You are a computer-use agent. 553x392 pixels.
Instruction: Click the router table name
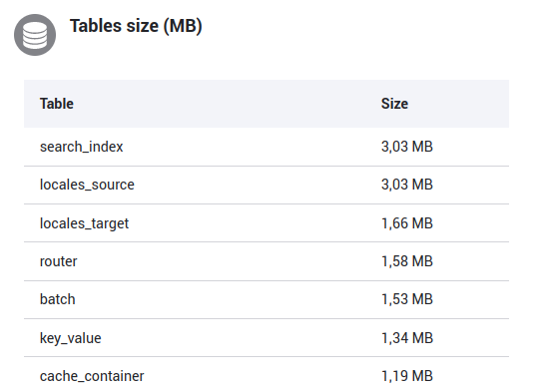59,261
